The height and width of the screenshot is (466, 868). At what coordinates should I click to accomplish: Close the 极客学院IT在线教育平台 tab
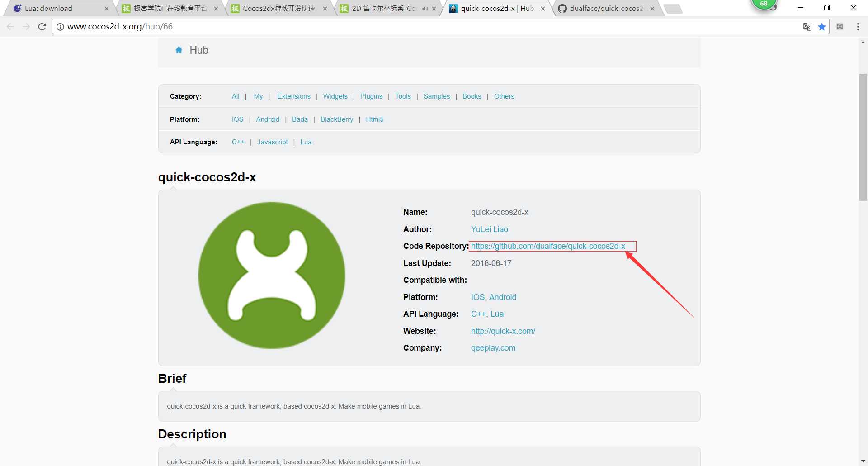[216, 9]
